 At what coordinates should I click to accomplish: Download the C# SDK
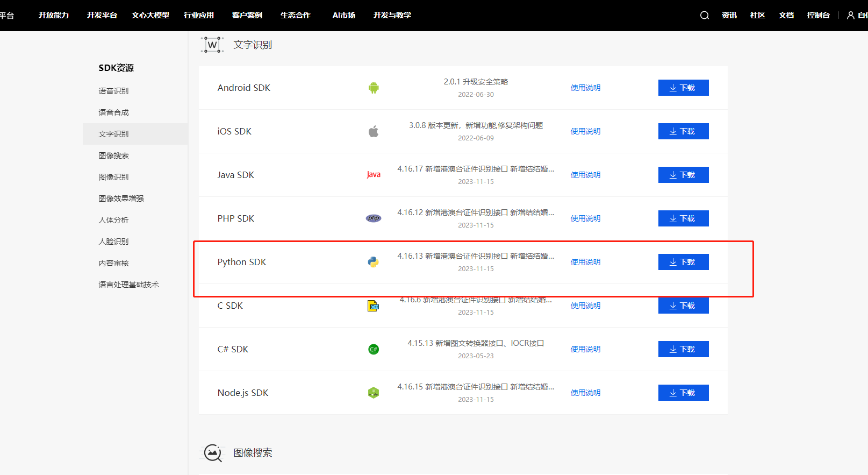(x=683, y=349)
